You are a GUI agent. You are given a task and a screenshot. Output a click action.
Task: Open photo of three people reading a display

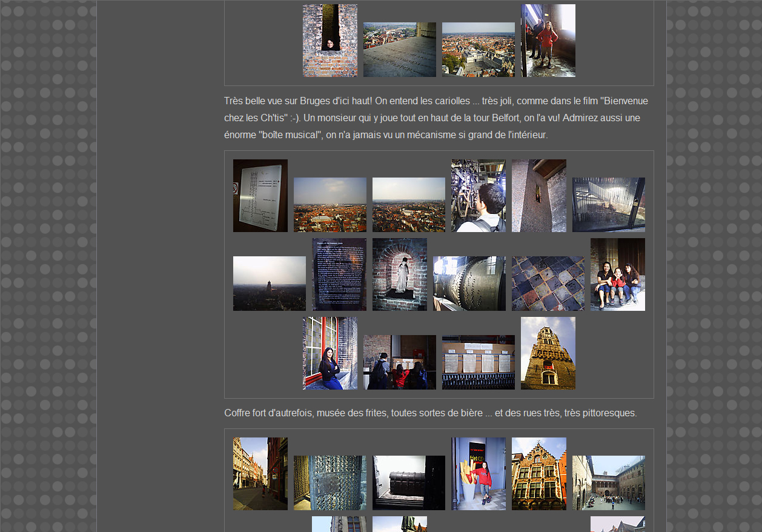pyautogui.click(x=399, y=362)
